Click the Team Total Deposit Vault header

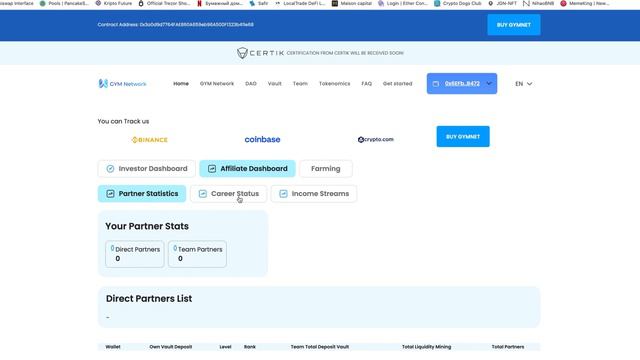click(x=320, y=347)
